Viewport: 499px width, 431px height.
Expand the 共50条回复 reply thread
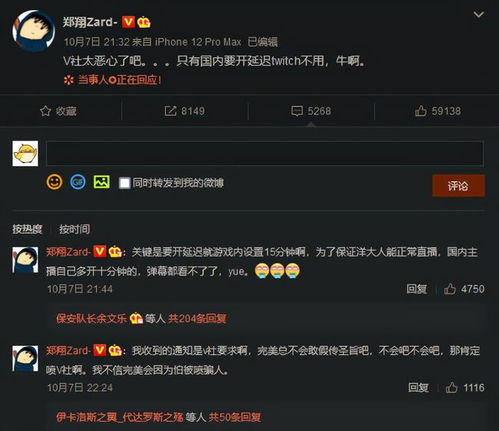[234, 417]
